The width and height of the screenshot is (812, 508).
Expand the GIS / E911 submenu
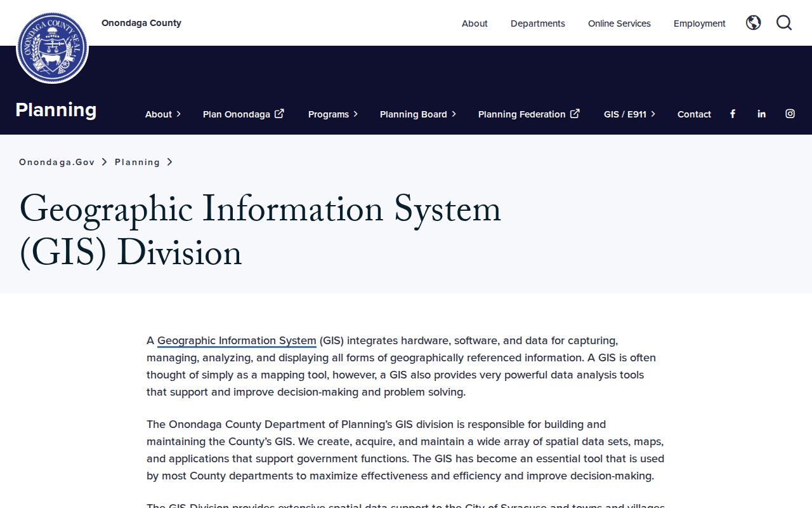coord(630,114)
